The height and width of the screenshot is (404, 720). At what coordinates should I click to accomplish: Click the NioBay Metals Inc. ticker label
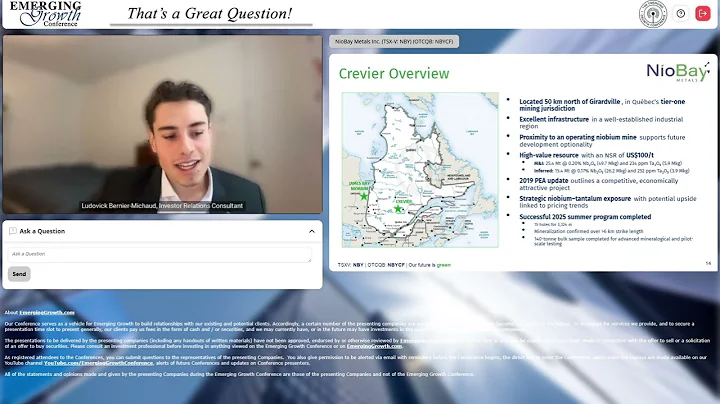(x=394, y=41)
